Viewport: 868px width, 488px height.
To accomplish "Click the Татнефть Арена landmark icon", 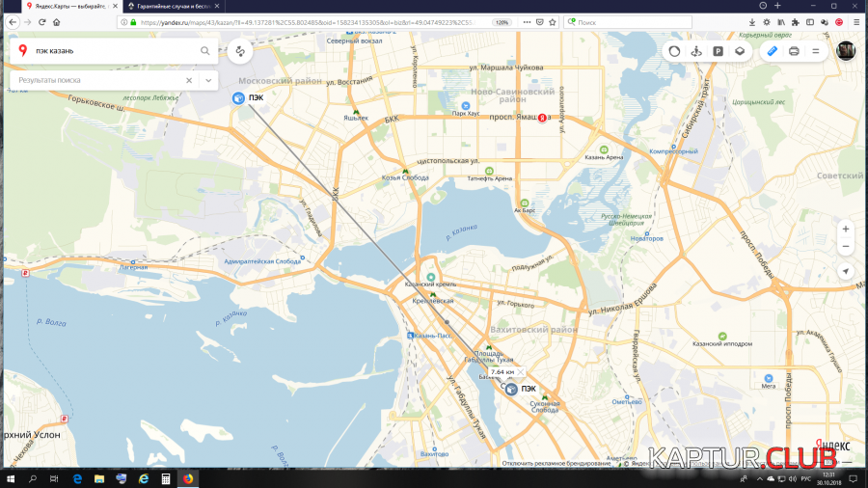I will pyautogui.click(x=489, y=171).
